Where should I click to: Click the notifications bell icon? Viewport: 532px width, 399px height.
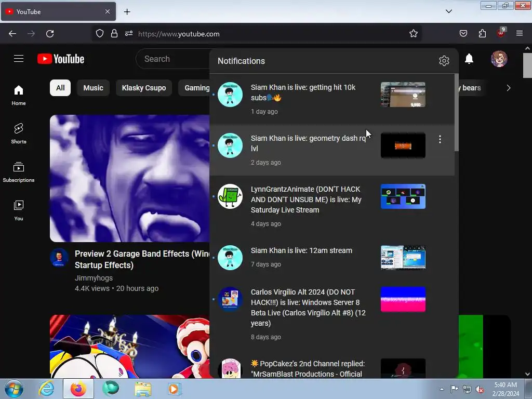(469, 59)
